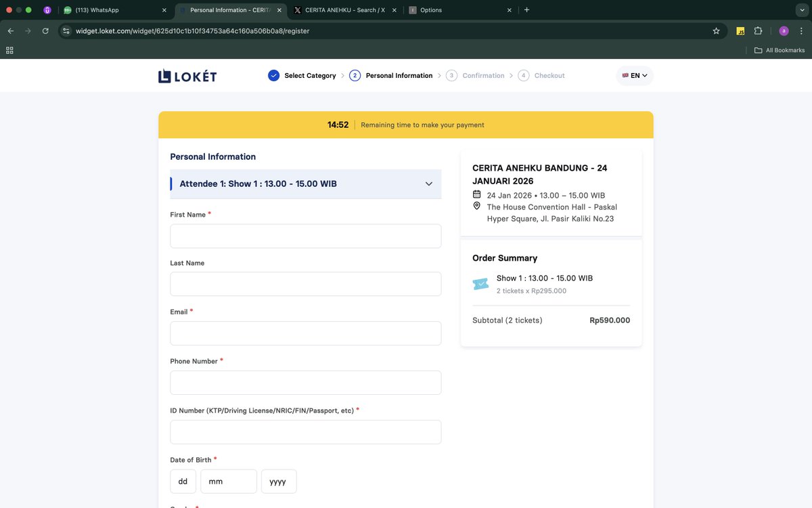Open the All Bookmarks folder
This screenshot has width=812, height=508.
point(780,50)
